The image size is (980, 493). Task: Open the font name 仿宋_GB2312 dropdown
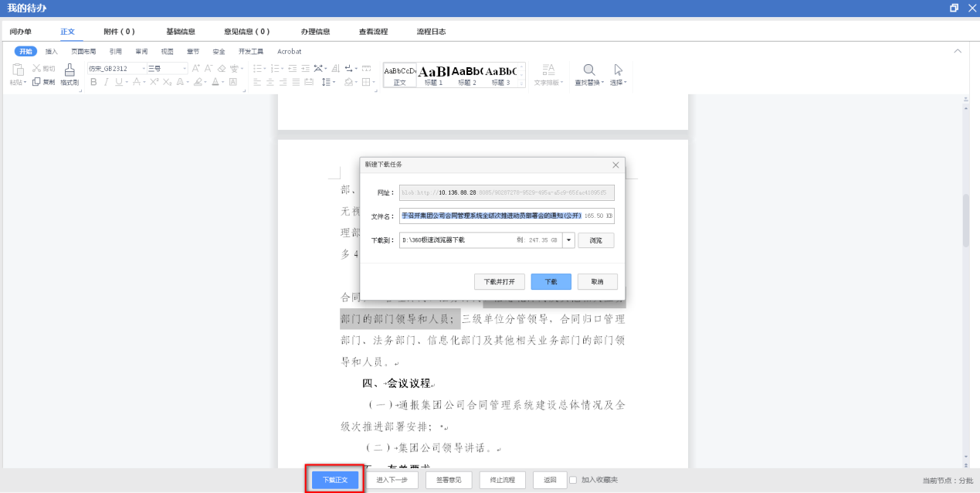(143, 69)
